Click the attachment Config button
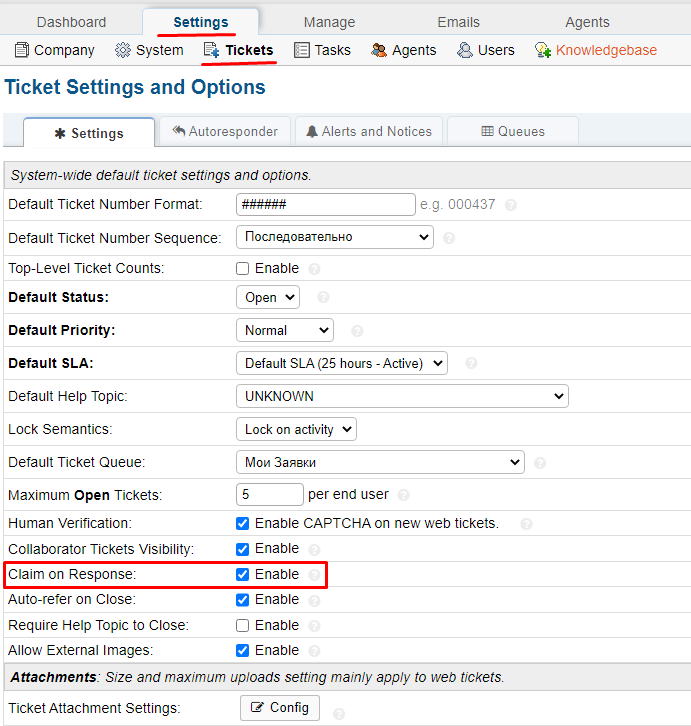Screen dimensions: 691x726 280,708
